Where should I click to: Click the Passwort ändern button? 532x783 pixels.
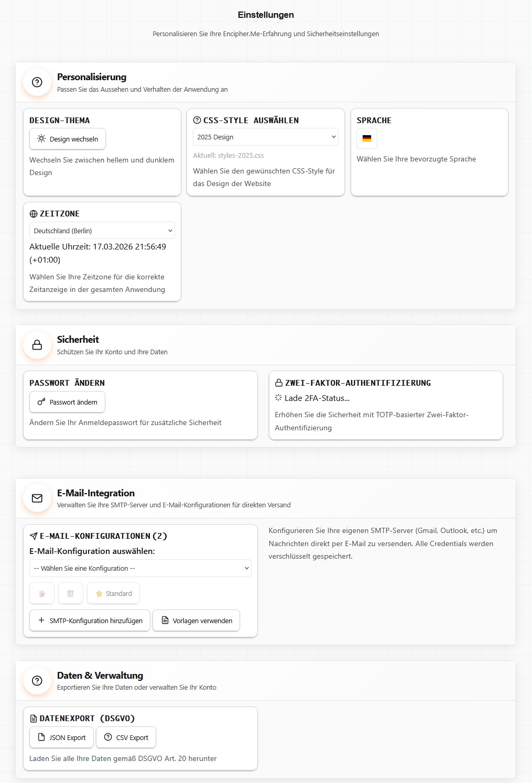click(x=67, y=402)
